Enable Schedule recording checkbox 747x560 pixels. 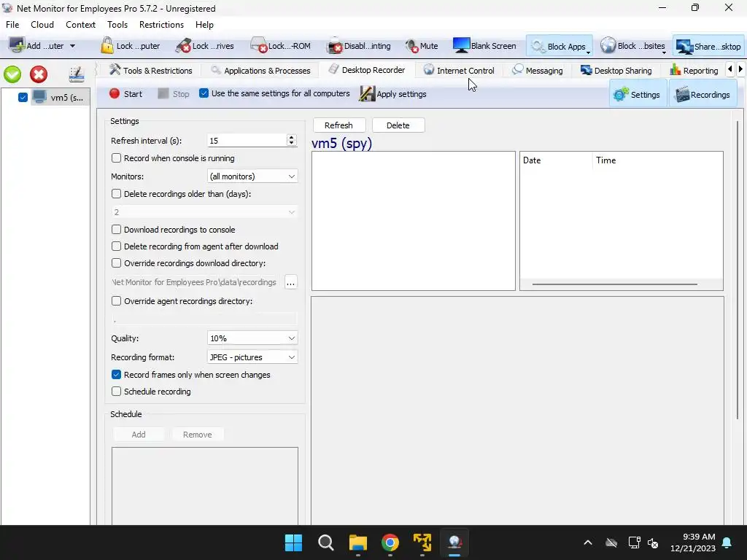point(116,391)
